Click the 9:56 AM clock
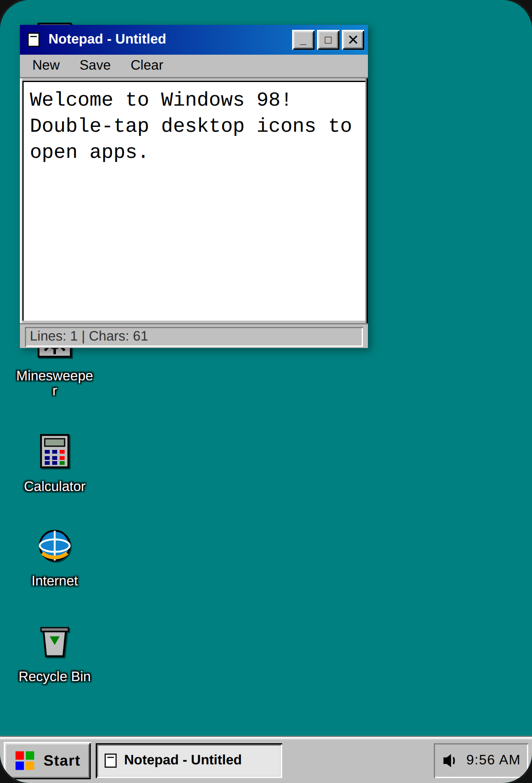 (493, 760)
